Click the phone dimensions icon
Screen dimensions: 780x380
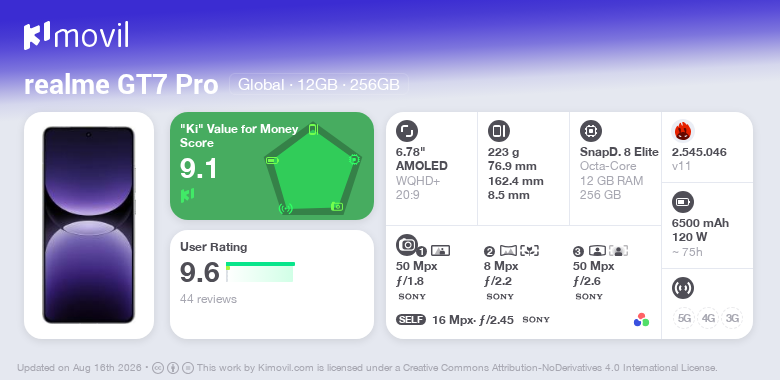pyautogui.click(x=499, y=131)
